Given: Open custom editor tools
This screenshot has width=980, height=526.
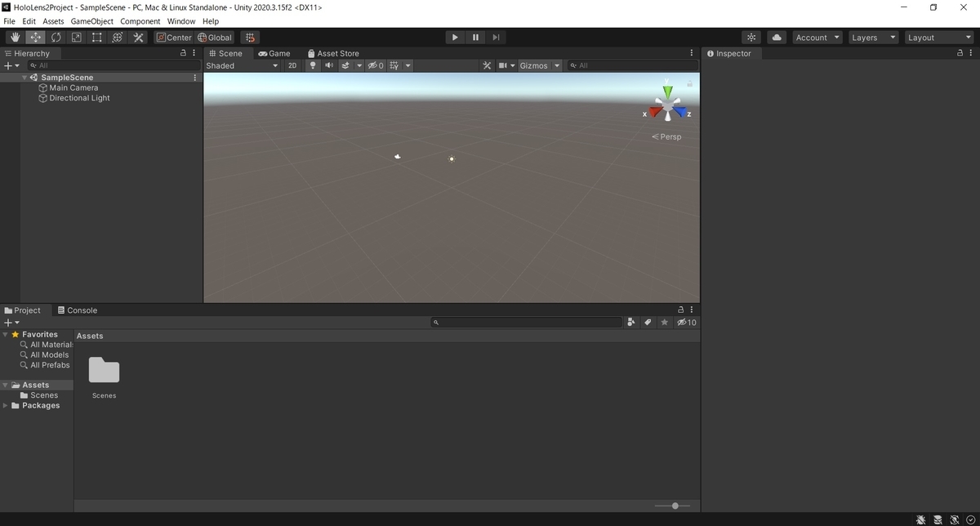Looking at the screenshot, I should [138, 38].
